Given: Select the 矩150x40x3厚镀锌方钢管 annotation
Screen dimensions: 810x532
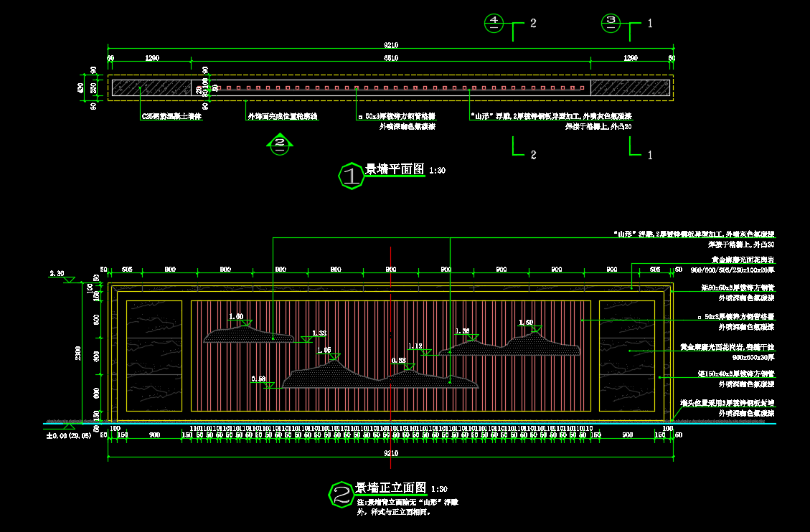Looking at the screenshot, I should point(736,374).
